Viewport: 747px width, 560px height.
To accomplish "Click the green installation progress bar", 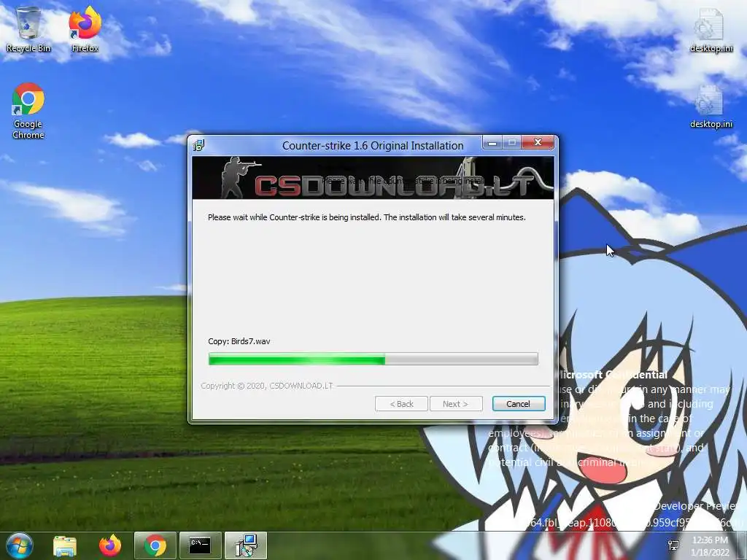I will coord(373,359).
